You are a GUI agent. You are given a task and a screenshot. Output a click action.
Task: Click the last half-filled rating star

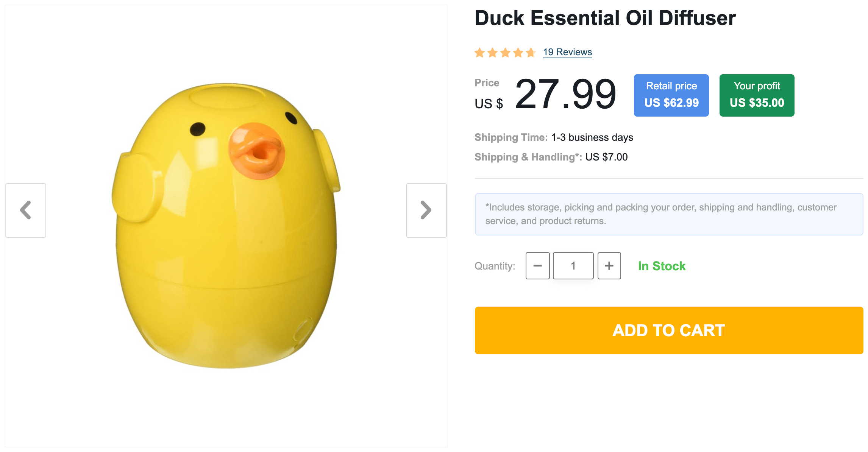coord(531,53)
